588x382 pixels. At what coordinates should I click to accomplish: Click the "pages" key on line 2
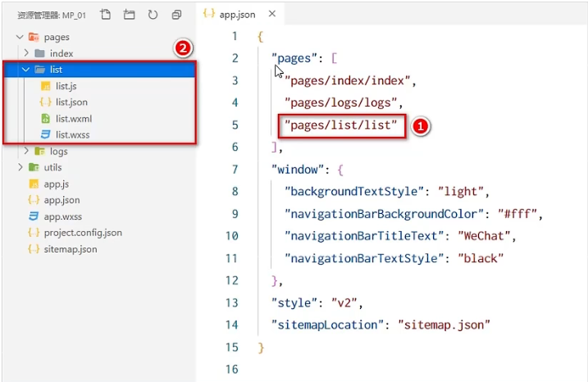click(294, 58)
